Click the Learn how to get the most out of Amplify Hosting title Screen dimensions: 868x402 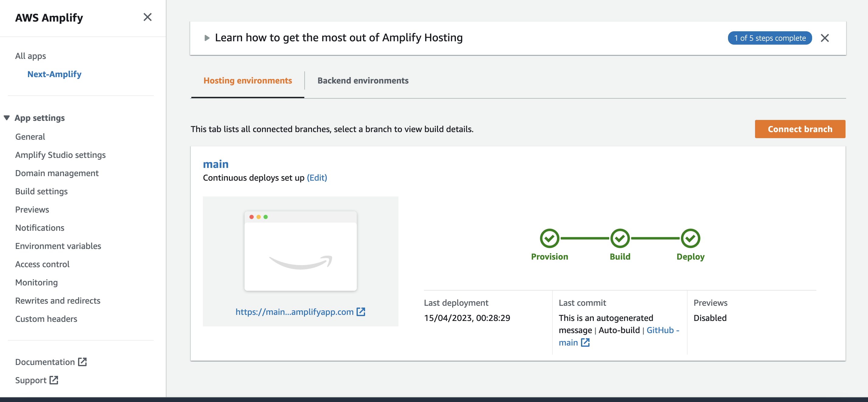[339, 38]
